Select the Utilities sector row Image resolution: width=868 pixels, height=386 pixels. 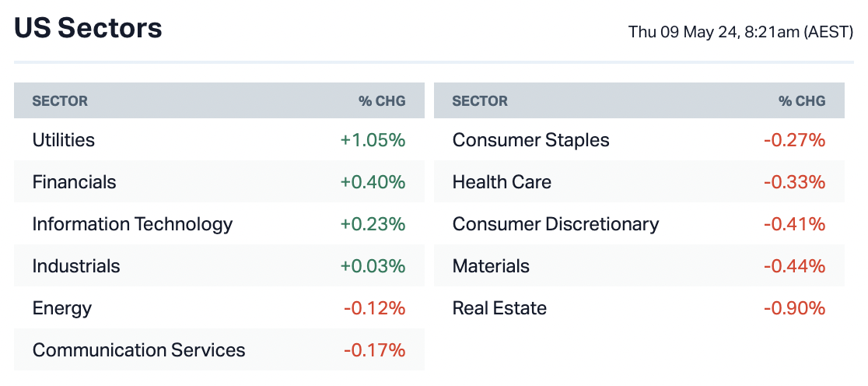click(64, 140)
